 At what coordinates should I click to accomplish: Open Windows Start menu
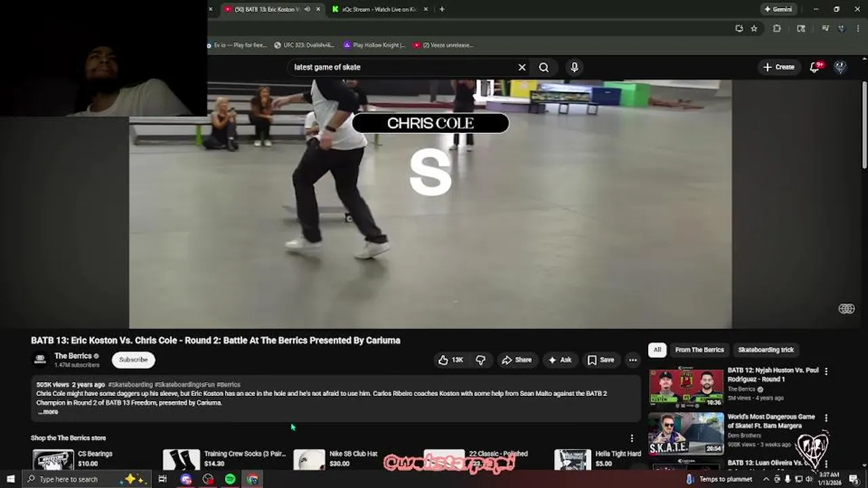pos(10,479)
